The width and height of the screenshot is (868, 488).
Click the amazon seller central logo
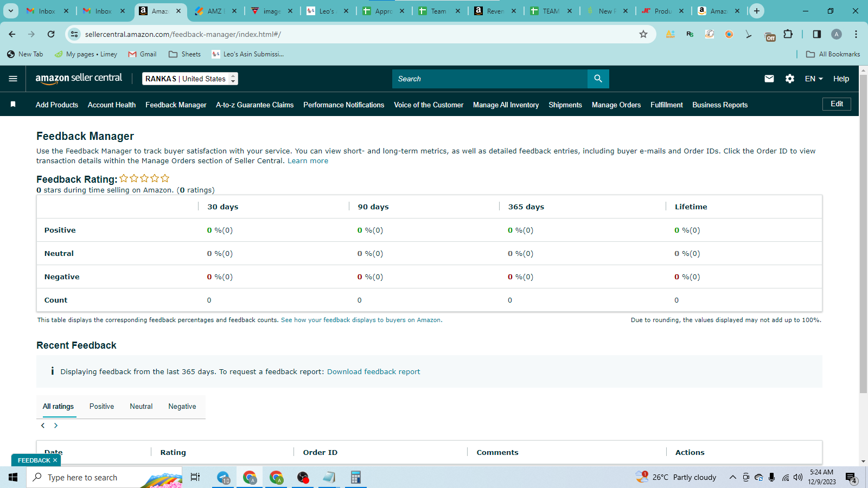coord(79,79)
